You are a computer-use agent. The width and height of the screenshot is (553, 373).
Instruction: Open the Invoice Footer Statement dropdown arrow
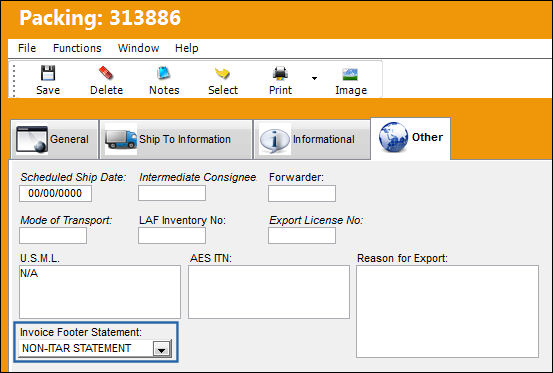pos(162,349)
